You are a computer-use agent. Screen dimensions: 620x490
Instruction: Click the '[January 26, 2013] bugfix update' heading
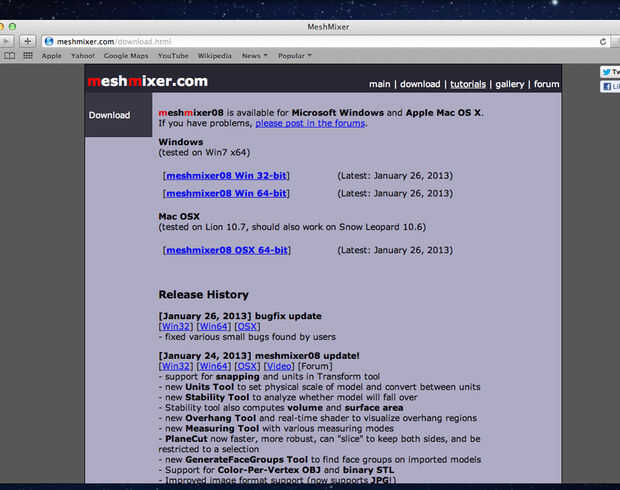point(240,316)
